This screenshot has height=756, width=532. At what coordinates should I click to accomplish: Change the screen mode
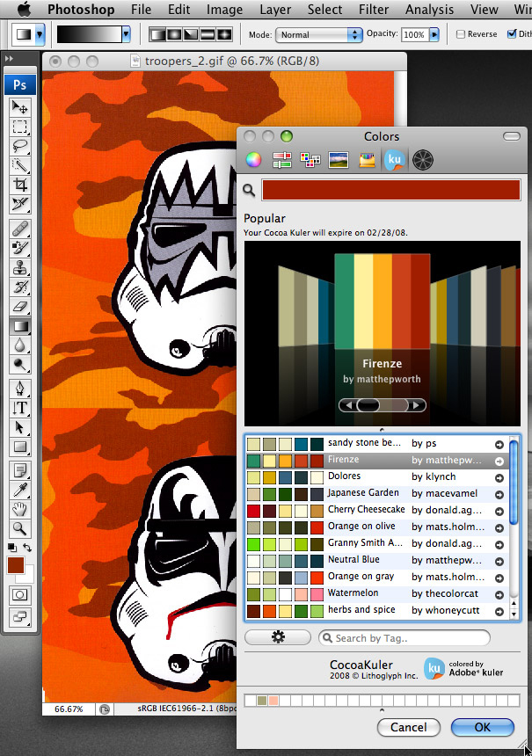(19, 616)
